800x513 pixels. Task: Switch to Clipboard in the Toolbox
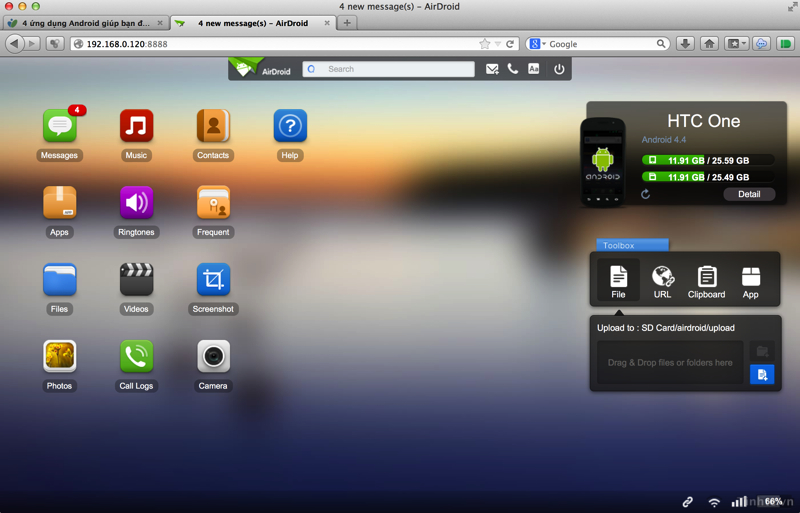point(706,281)
